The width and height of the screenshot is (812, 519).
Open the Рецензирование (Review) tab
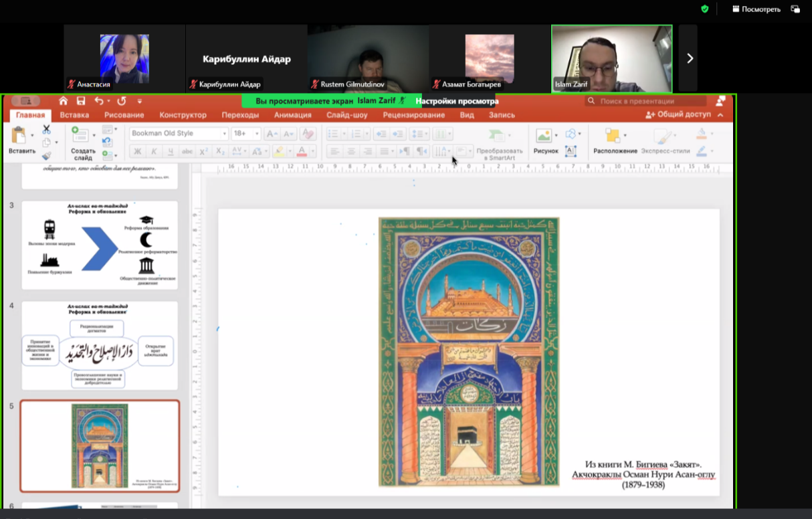coord(414,115)
